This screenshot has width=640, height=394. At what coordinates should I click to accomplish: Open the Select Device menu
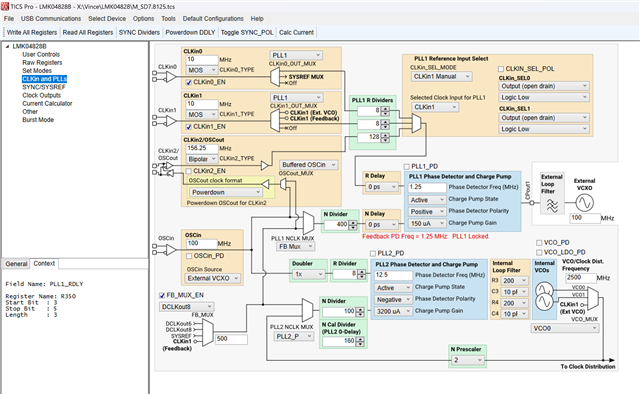107,19
